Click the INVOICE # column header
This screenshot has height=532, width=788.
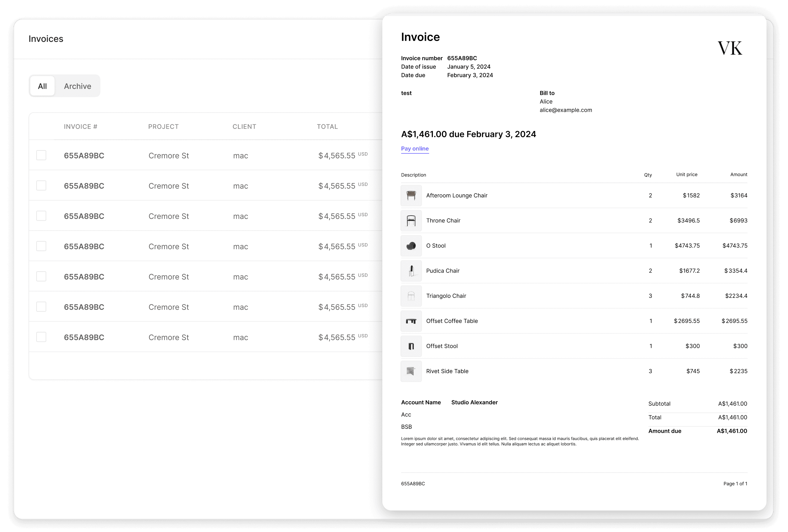80,126
